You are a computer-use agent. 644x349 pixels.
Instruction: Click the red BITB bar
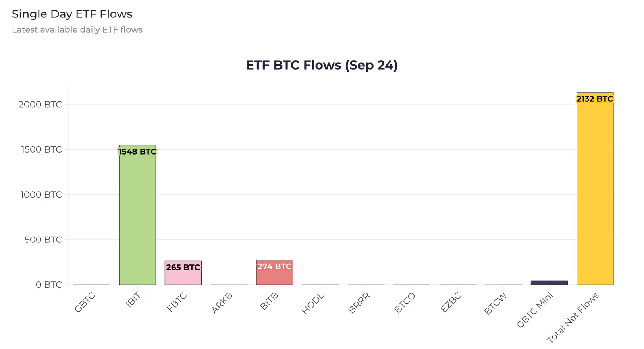coord(275,273)
